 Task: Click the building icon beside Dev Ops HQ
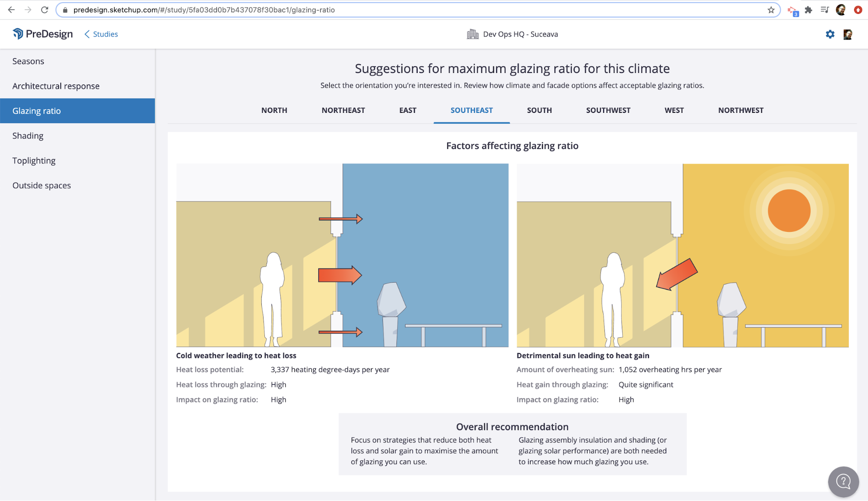click(x=472, y=34)
